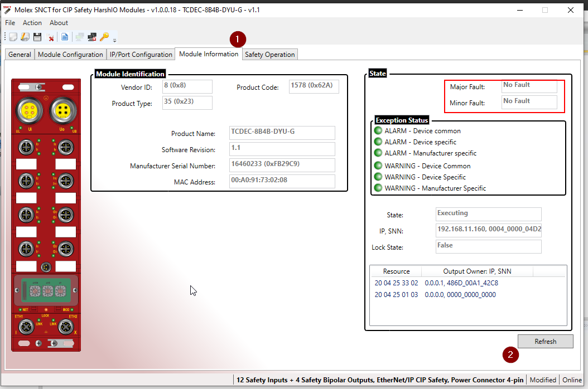This screenshot has width=588, height=389.
Task: Click the Module Identification group title
Action: [x=130, y=74]
